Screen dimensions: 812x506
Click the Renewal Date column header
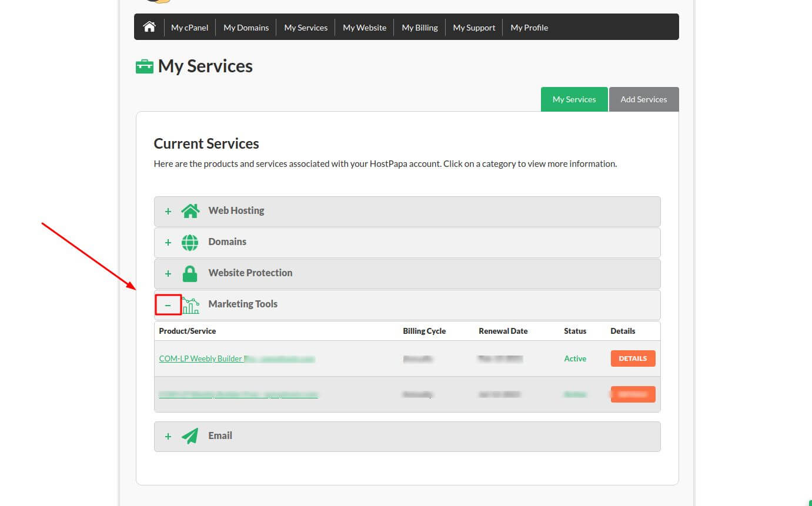[x=503, y=331]
